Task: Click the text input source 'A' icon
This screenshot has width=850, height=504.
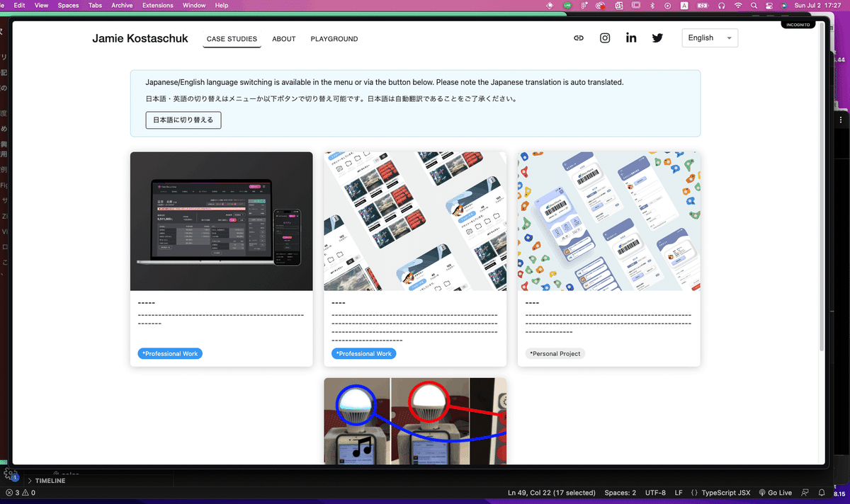Action: [x=684, y=5]
